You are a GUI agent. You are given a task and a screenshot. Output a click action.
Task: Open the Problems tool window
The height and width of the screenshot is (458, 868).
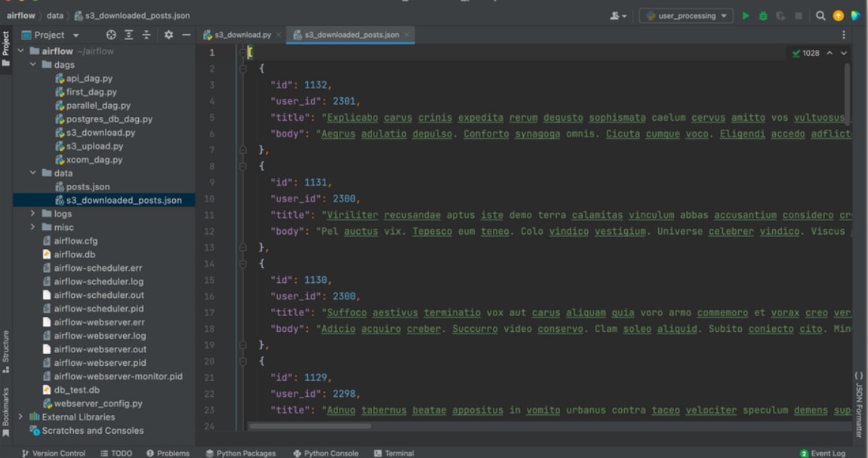coord(168,453)
